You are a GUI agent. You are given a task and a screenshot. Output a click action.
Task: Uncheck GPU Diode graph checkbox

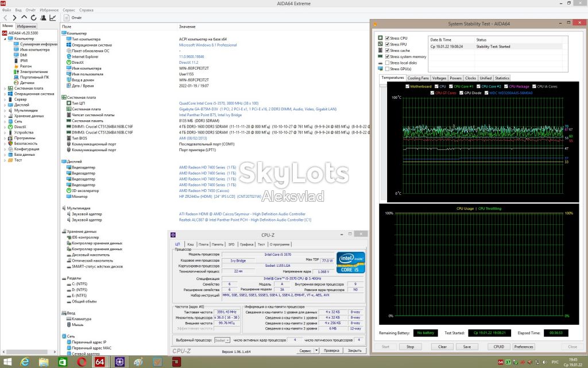[x=461, y=93]
